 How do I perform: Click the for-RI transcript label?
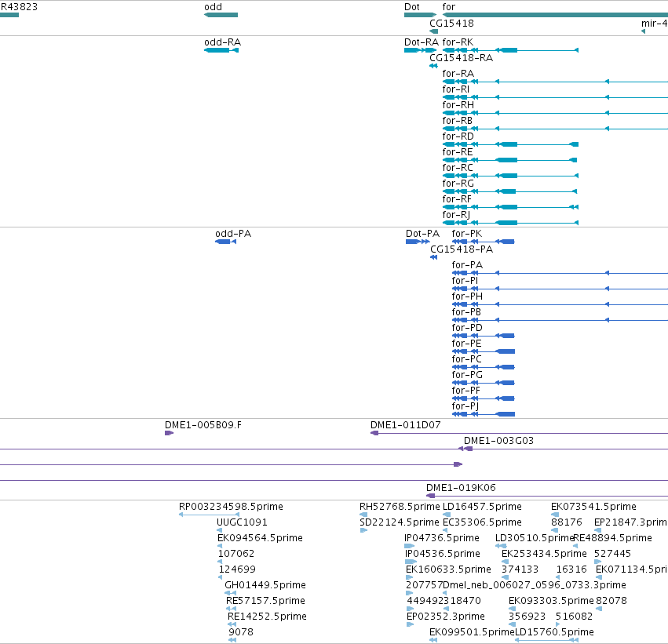coord(455,89)
